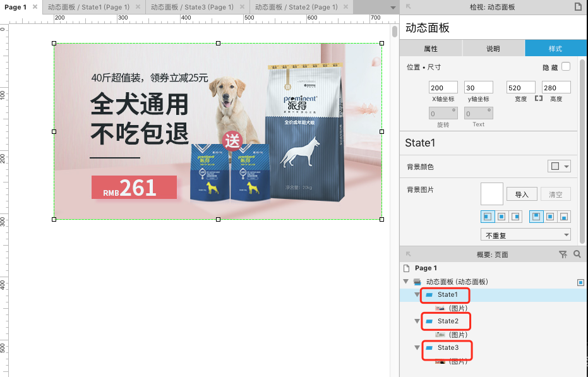Select the (图片) row under State2

click(x=458, y=334)
